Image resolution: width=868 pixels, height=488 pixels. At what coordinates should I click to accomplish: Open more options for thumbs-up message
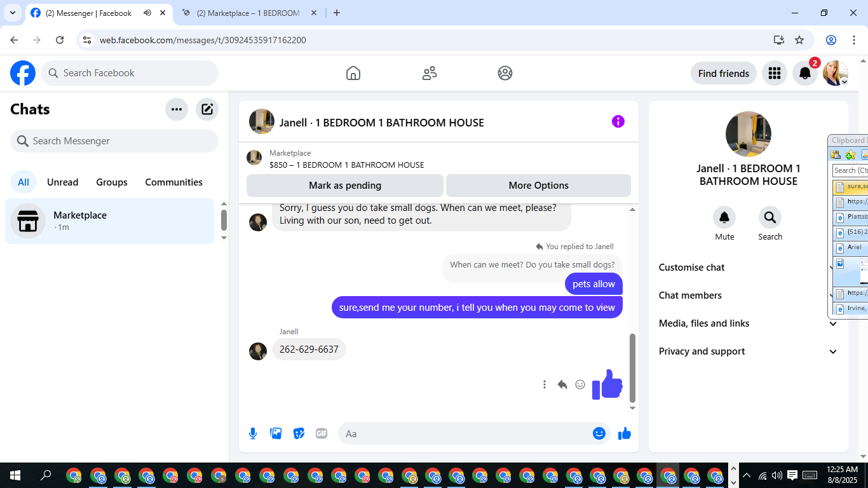[x=545, y=384]
